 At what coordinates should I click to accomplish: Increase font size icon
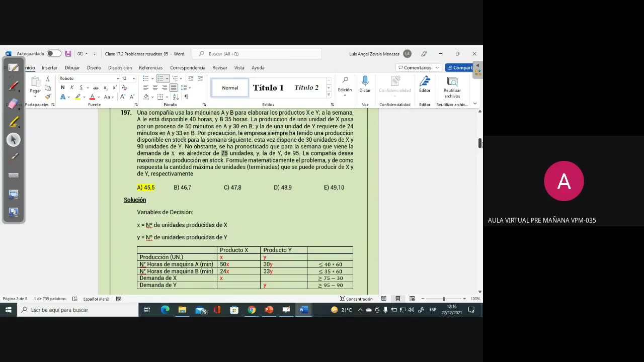click(124, 97)
